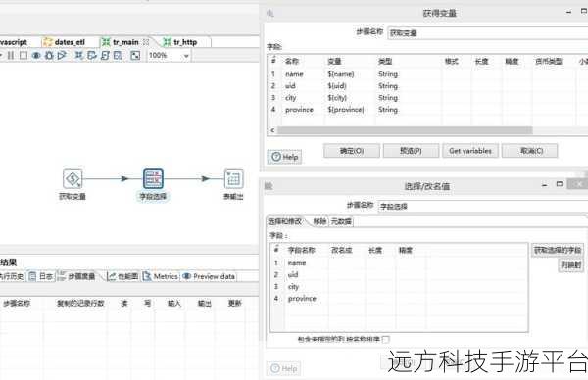Viewport: 588px width, 380px height.
Task: Open the 性能图 performance graph tab
Action: tap(123, 276)
